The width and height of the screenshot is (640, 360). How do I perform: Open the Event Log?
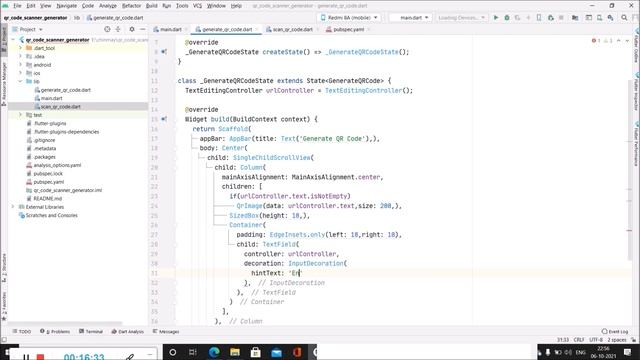pyautogui.click(x=615, y=331)
